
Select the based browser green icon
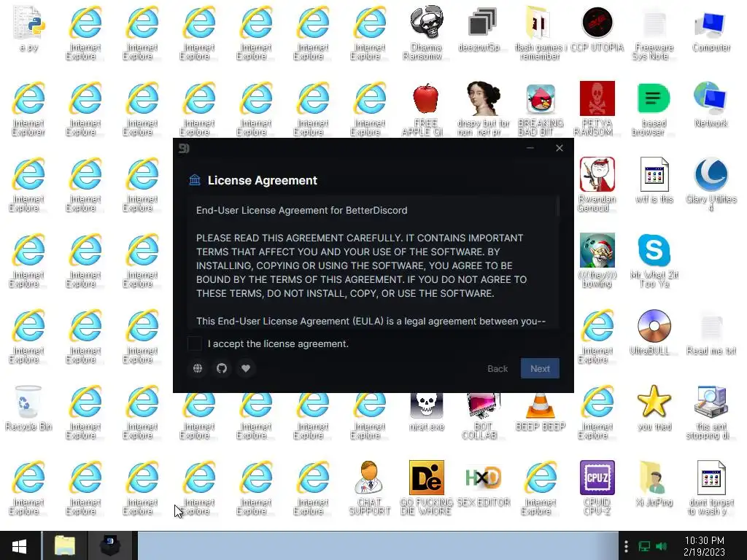point(654,109)
